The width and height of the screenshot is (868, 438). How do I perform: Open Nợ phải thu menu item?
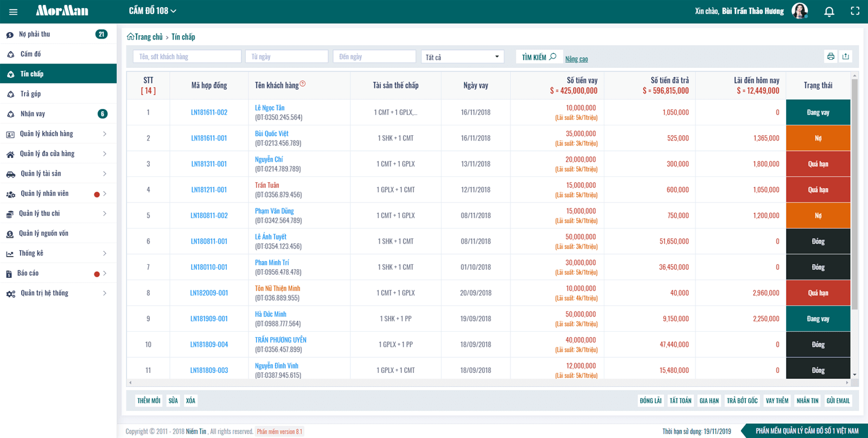(x=58, y=34)
